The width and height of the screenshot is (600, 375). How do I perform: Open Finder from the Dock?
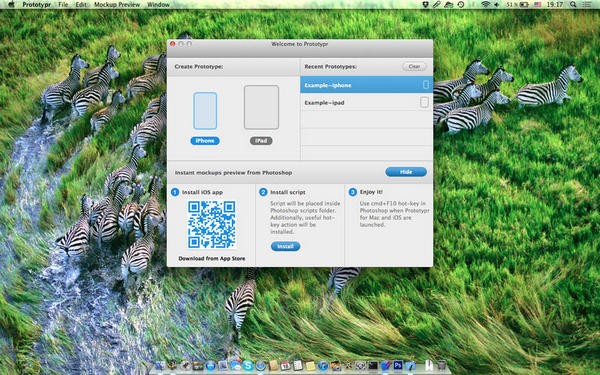(160, 365)
